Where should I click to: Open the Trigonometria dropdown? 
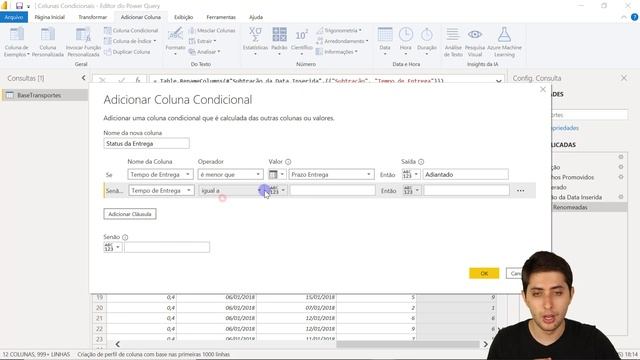click(339, 31)
